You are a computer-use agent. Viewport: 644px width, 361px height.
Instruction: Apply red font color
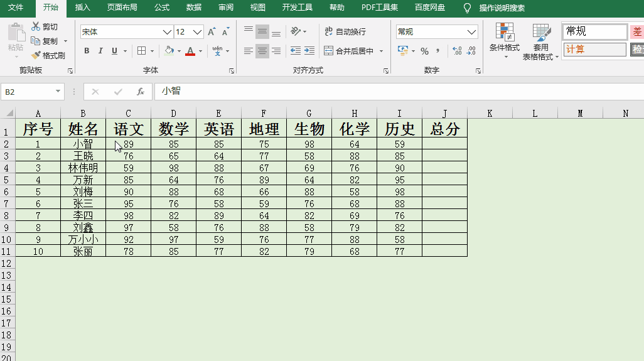pyautogui.click(x=190, y=51)
